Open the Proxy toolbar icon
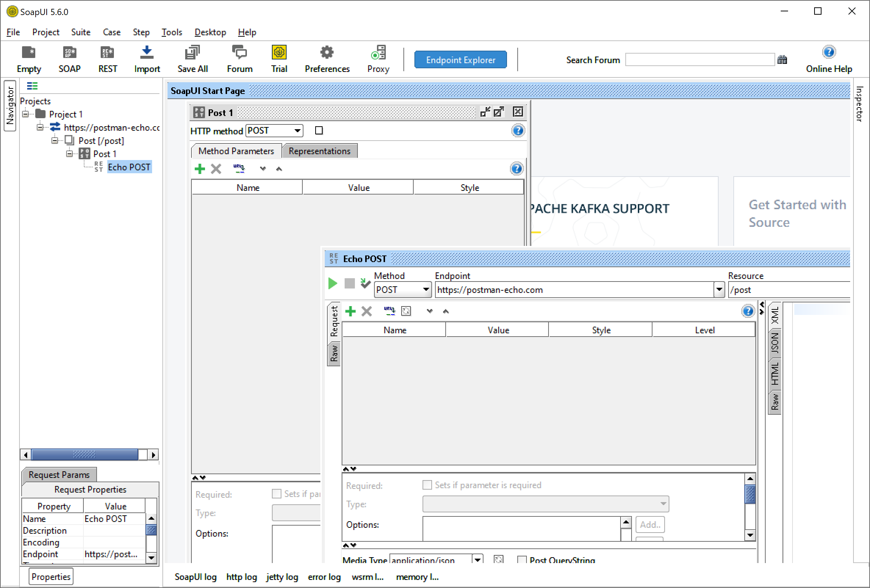This screenshot has width=870, height=588. click(378, 52)
